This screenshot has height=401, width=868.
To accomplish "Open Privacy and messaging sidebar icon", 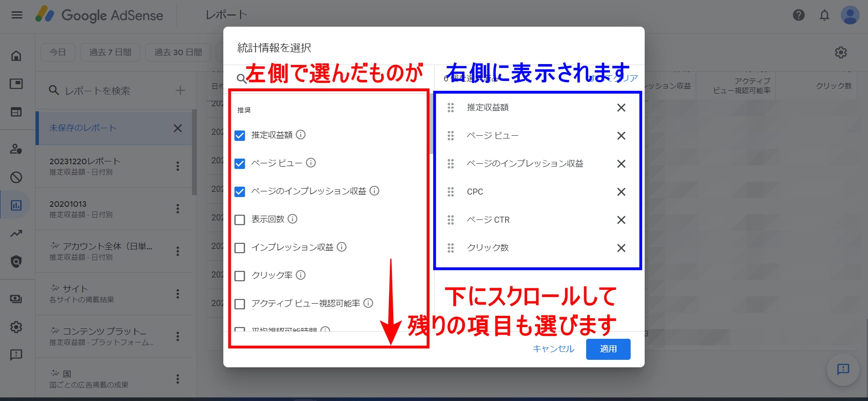I will 16,149.
